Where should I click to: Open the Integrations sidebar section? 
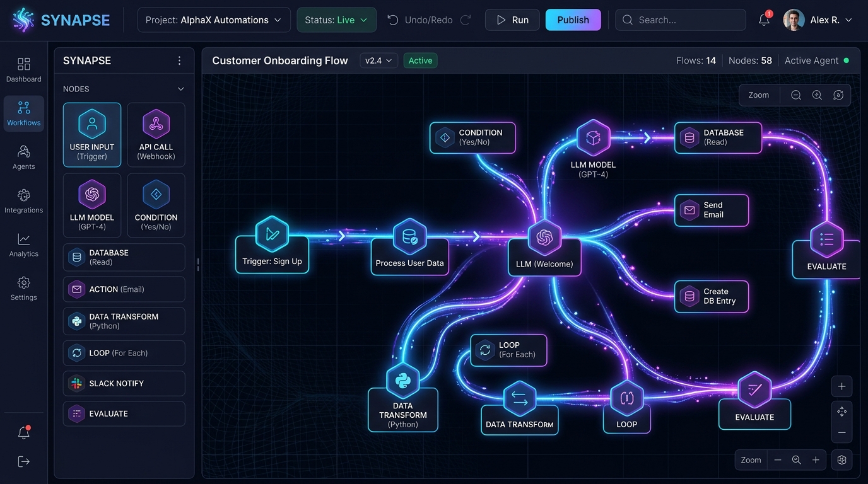(x=24, y=201)
